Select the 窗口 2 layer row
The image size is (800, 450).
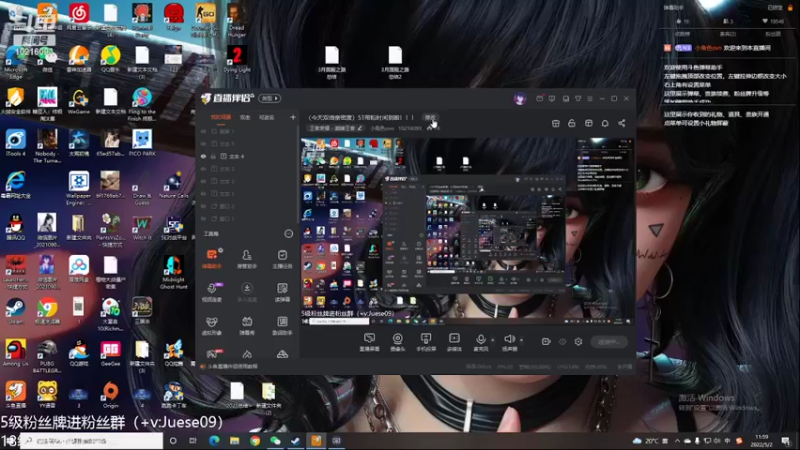247,206
